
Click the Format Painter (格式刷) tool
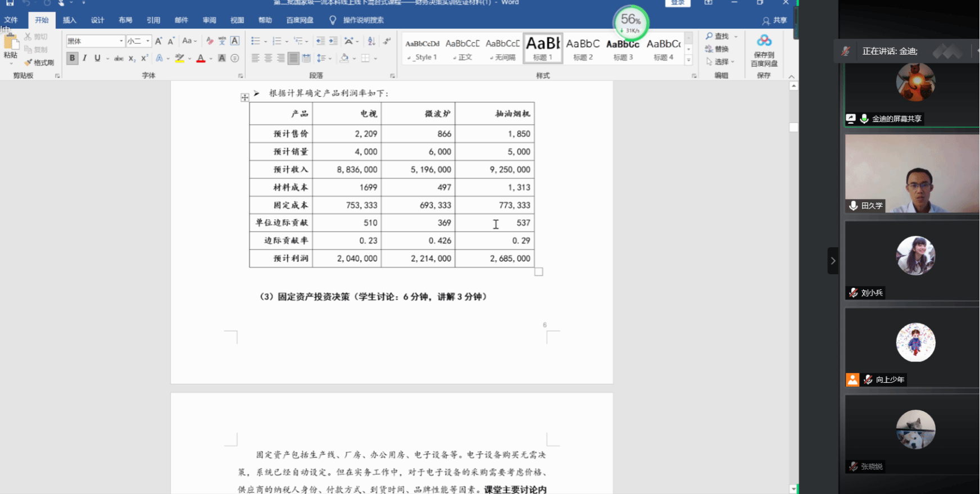click(39, 62)
